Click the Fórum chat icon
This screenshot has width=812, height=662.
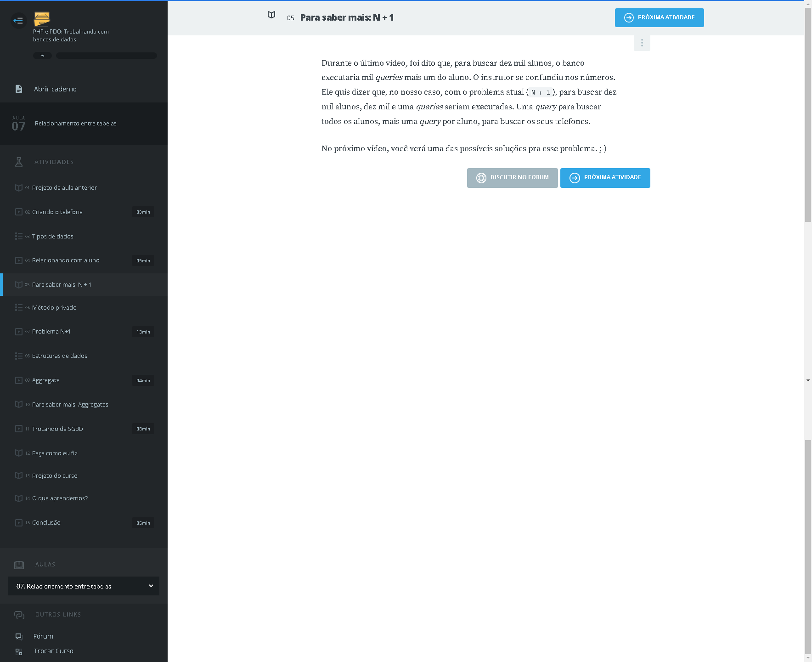pos(19,636)
